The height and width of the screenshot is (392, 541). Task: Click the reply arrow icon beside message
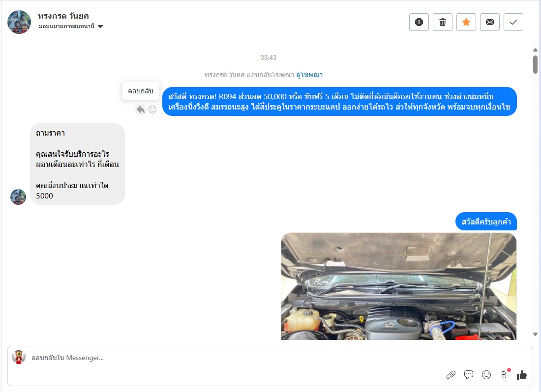tap(141, 110)
